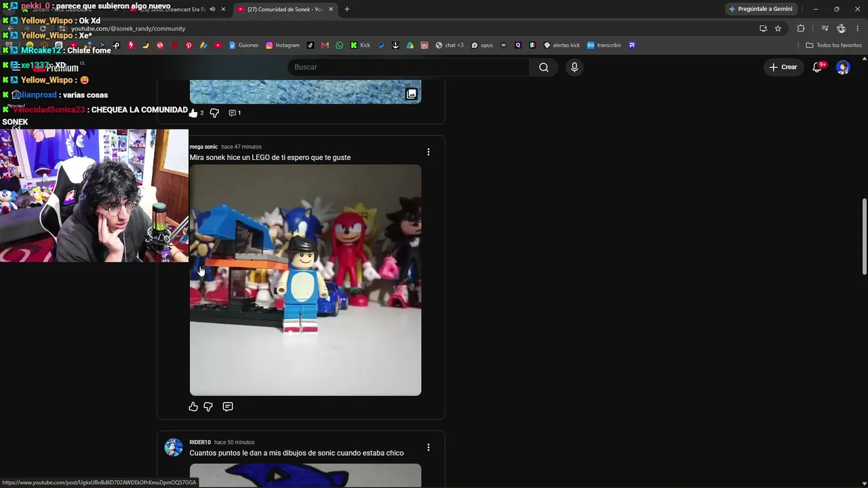
Task: Open the chat <3 bookmark
Action: point(450,45)
